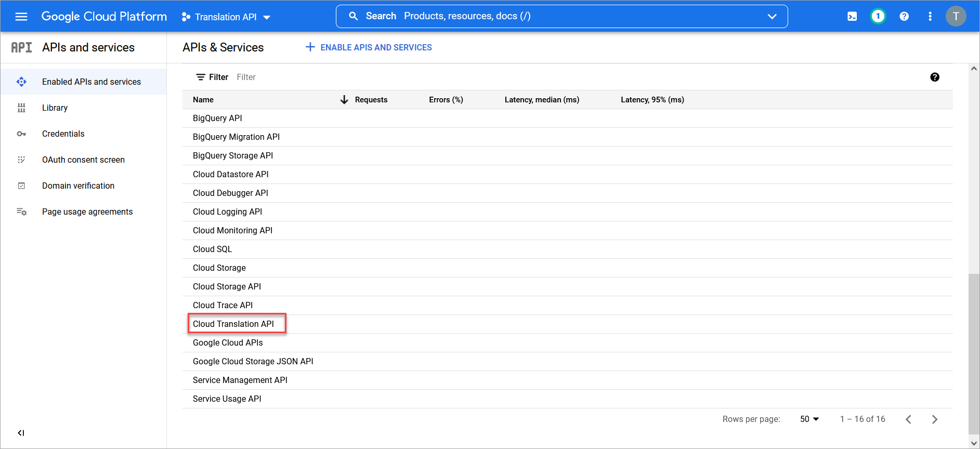980x449 pixels.
Task: Click the Requests sort arrow
Action: (344, 100)
